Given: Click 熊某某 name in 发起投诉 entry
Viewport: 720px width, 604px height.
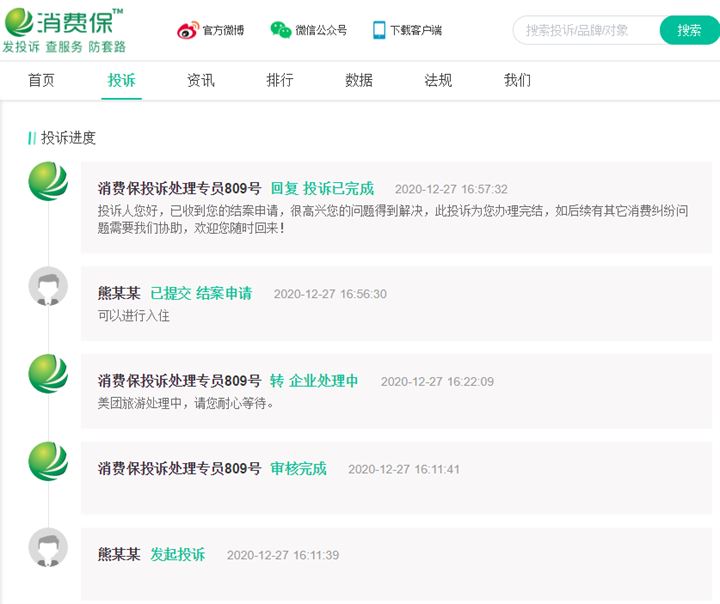Looking at the screenshot, I should tap(119, 555).
